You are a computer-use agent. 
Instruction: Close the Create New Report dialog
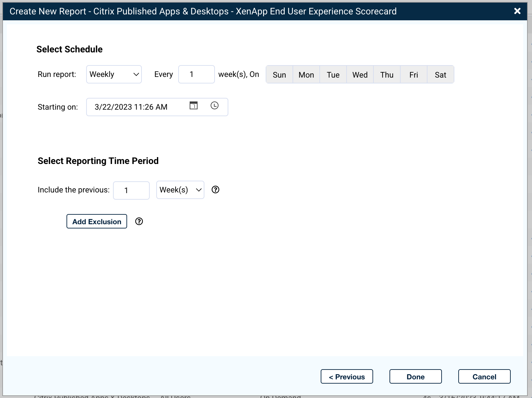tap(517, 11)
